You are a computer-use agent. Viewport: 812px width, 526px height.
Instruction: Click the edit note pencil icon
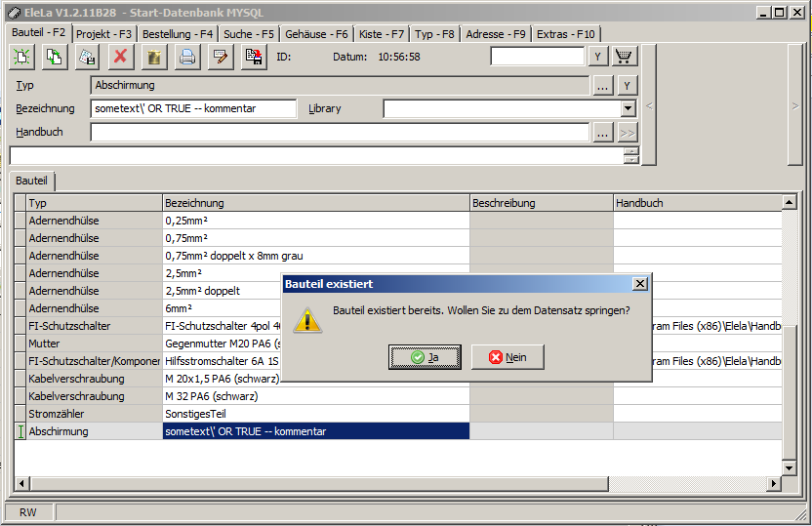pos(220,57)
